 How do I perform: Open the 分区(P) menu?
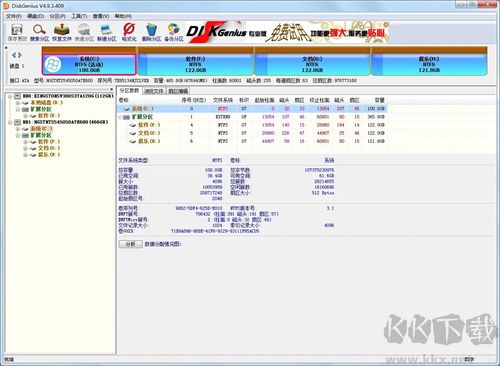57,16
